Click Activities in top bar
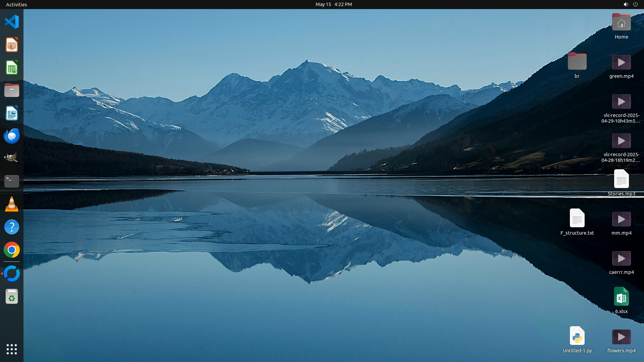The image size is (644, 362). click(16, 4)
